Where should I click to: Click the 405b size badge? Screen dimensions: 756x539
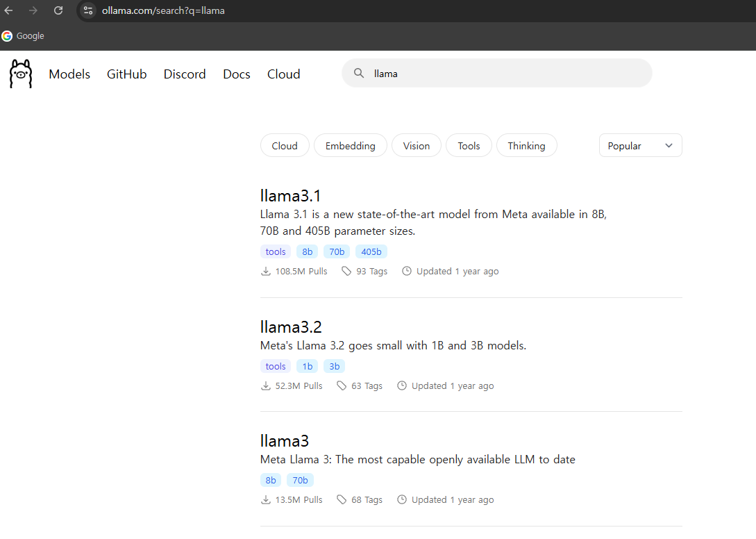371,251
